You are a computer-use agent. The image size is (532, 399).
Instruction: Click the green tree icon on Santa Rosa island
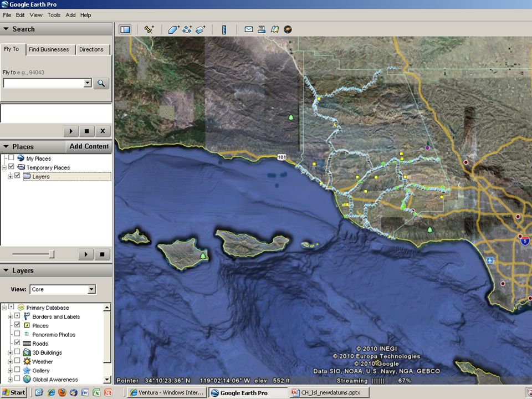(x=203, y=256)
